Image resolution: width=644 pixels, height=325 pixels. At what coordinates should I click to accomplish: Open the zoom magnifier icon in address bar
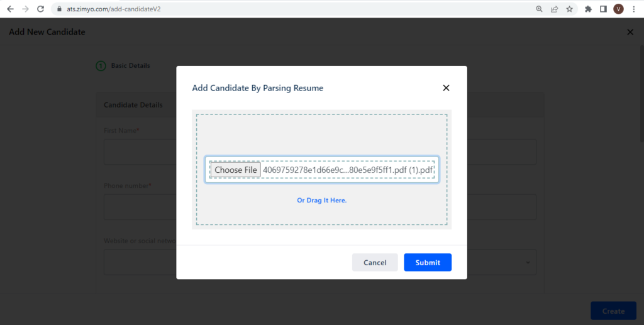coord(539,9)
